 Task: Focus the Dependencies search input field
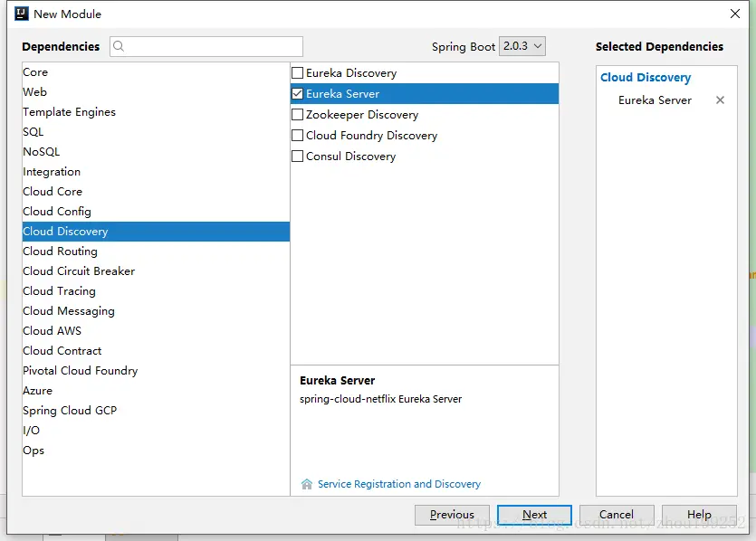point(206,46)
